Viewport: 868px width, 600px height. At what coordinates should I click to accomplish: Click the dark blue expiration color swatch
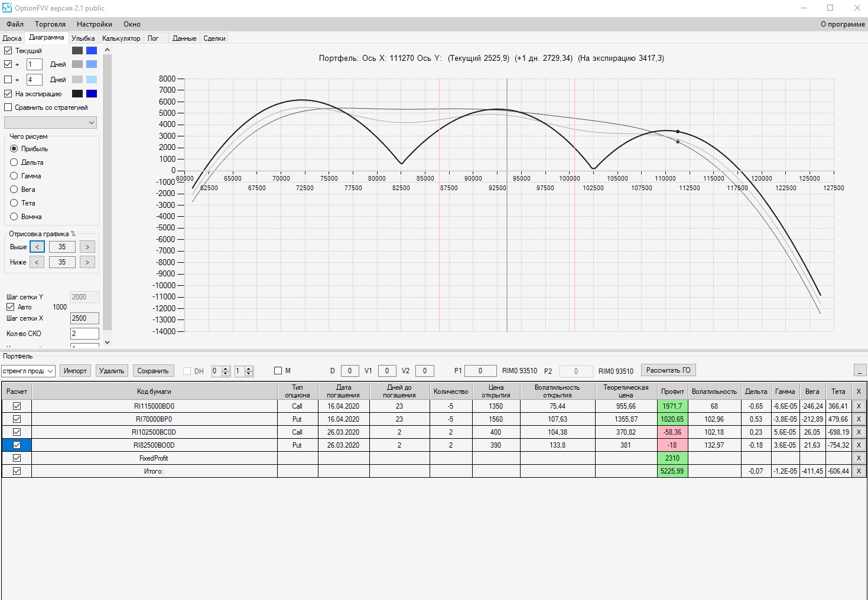pyautogui.click(x=92, y=93)
